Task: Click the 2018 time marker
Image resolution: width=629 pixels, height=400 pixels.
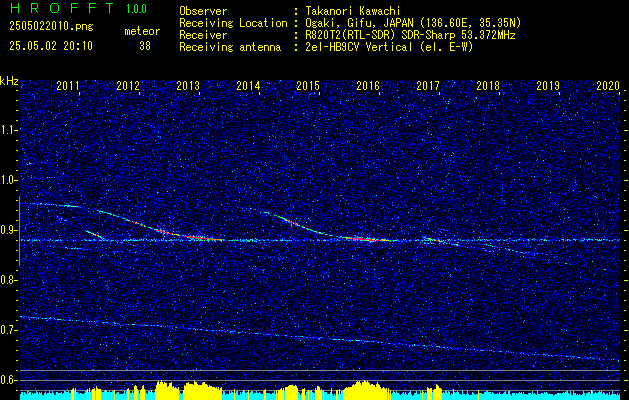Action: tap(488, 85)
